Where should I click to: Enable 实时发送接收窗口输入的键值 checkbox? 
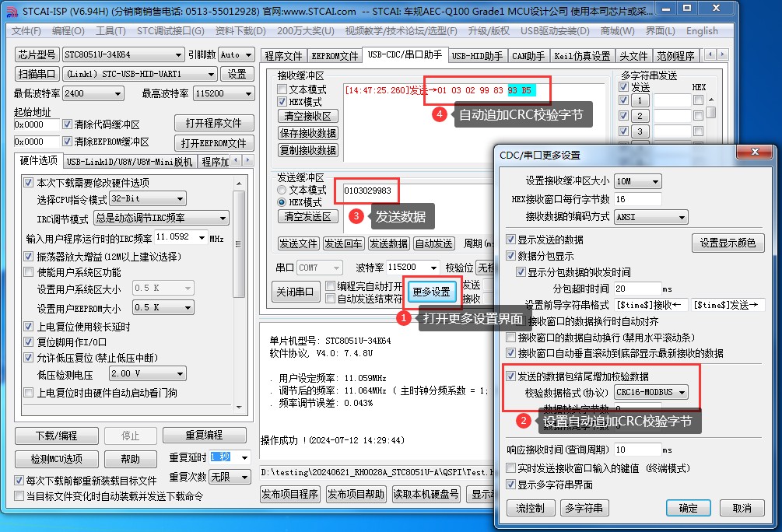pos(510,468)
